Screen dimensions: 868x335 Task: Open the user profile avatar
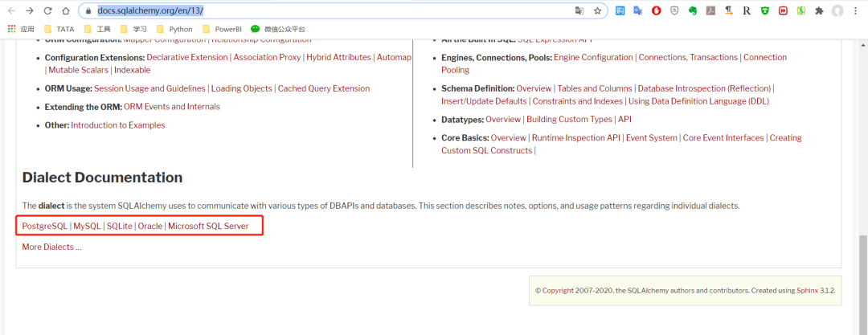837,11
